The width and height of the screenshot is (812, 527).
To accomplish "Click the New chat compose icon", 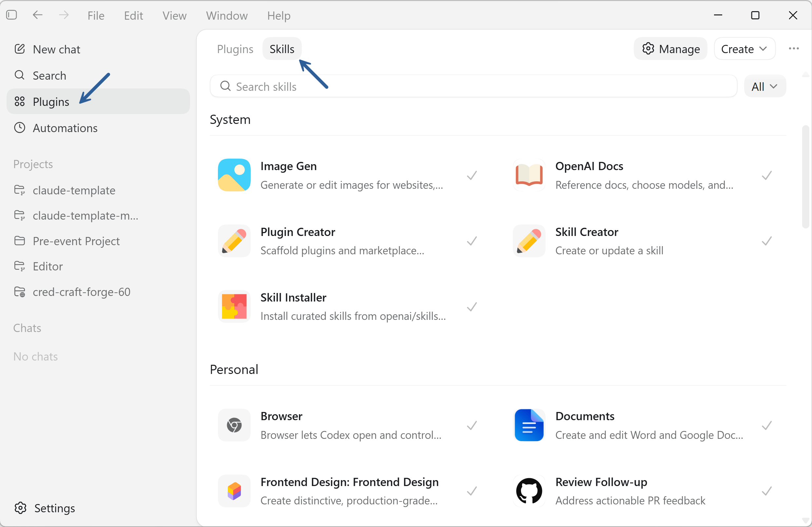I will click(20, 49).
